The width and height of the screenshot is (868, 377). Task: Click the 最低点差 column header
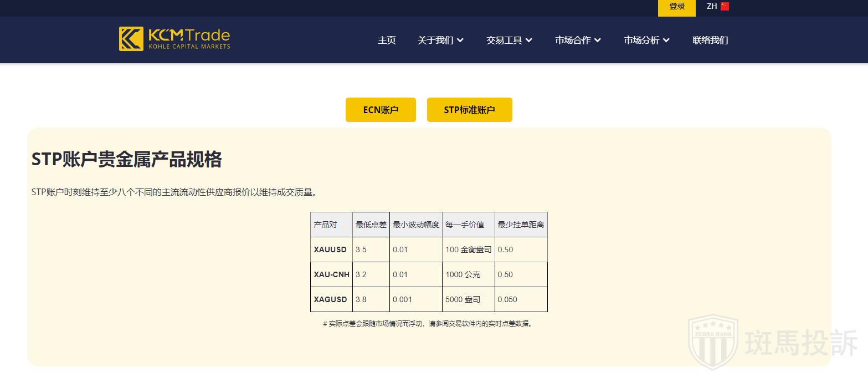(371, 225)
